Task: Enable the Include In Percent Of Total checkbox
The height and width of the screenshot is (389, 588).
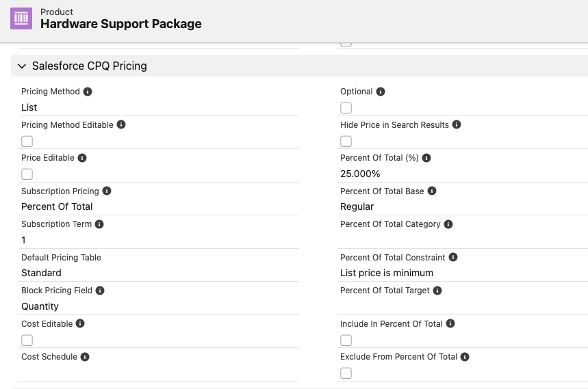Action: click(346, 340)
